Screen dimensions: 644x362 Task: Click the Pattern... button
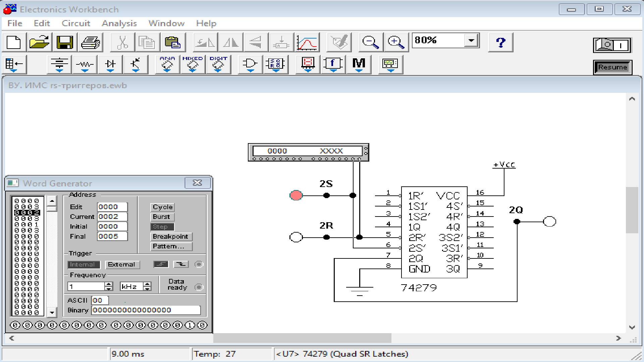point(171,246)
